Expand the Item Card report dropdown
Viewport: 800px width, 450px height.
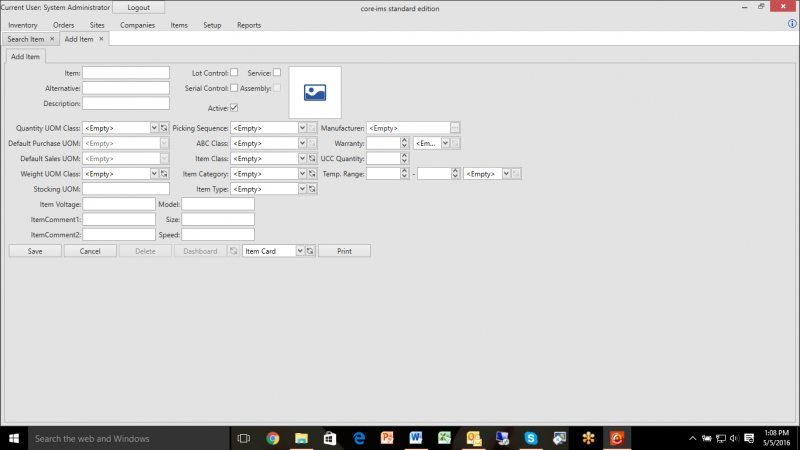[x=300, y=251]
